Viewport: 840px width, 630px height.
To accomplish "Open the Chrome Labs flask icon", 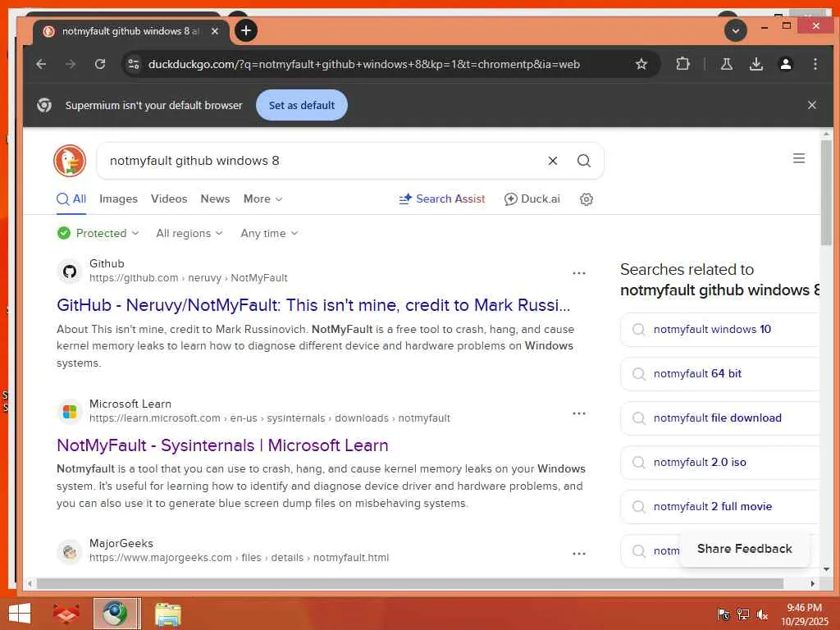I will coord(727,64).
